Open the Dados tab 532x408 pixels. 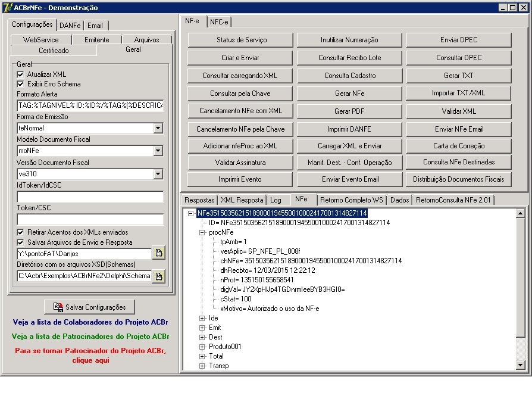(400, 200)
